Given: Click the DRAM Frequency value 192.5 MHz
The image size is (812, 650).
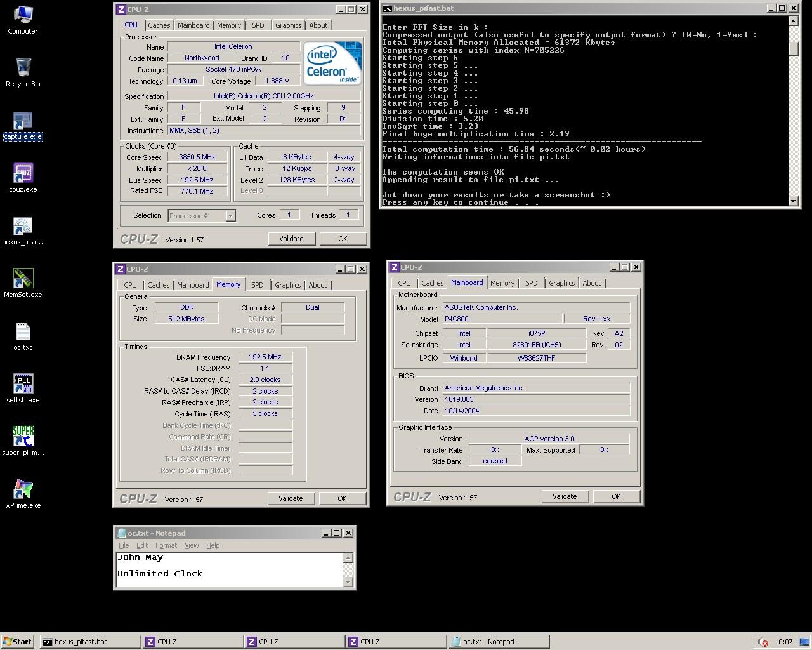Looking at the screenshot, I should (x=265, y=357).
